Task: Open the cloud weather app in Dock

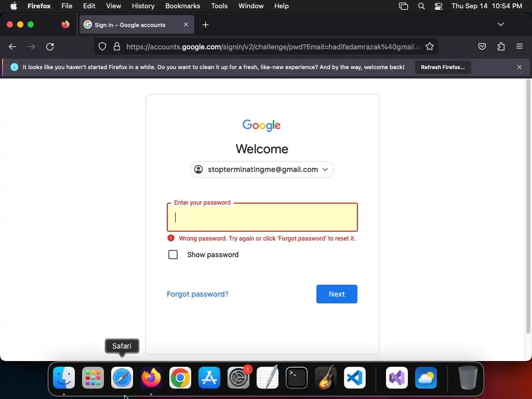Action: [x=426, y=377]
